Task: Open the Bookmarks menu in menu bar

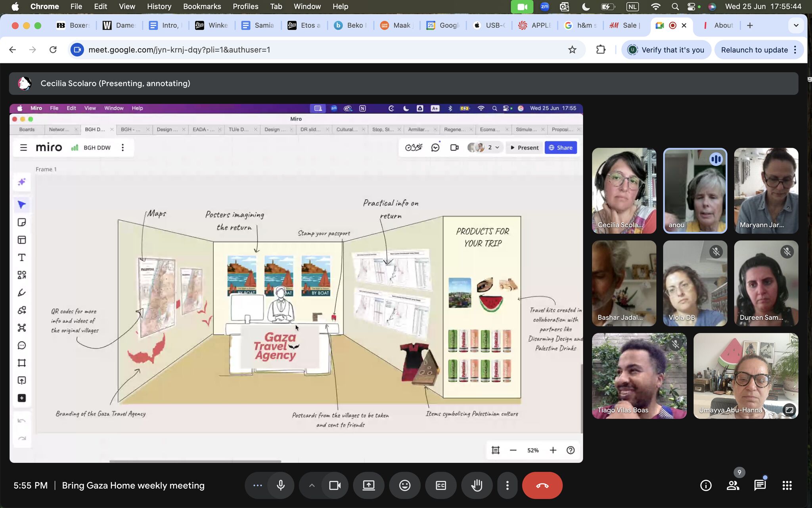Action: pyautogui.click(x=202, y=6)
